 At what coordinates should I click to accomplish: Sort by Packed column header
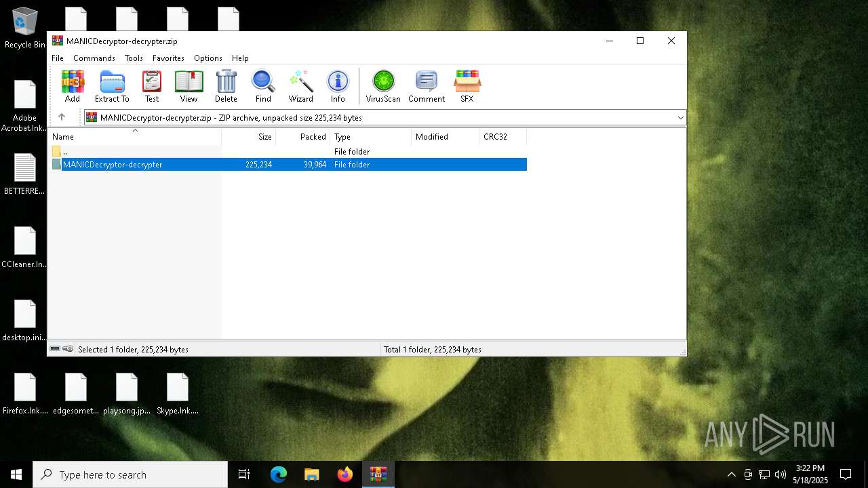tap(303, 137)
